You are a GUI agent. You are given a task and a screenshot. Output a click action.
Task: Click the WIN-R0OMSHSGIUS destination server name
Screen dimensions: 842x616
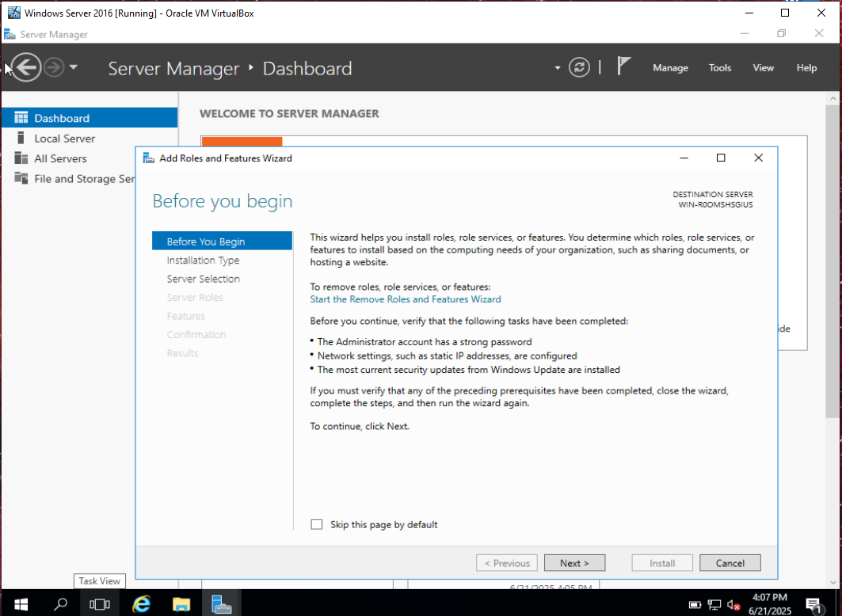(715, 204)
